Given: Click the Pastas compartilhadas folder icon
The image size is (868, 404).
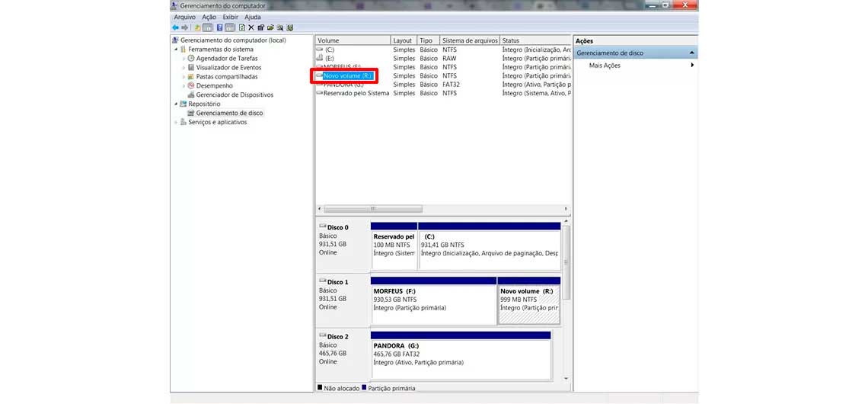Looking at the screenshot, I should pos(191,76).
